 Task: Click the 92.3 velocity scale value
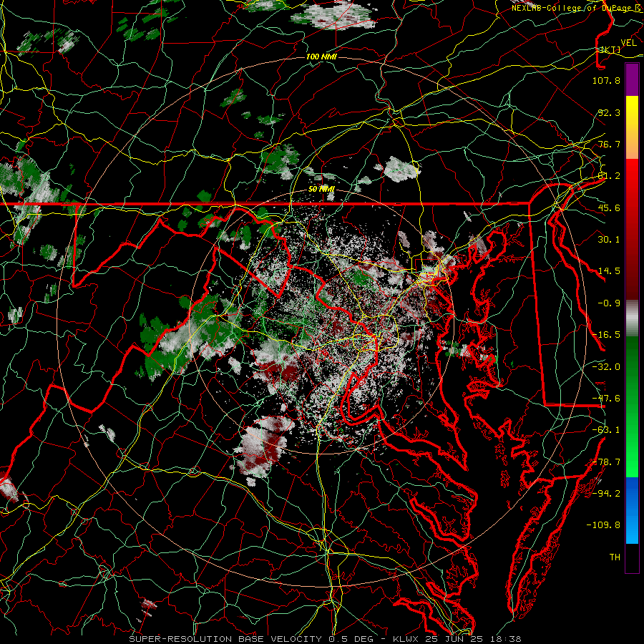pyautogui.click(x=609, y=112)
